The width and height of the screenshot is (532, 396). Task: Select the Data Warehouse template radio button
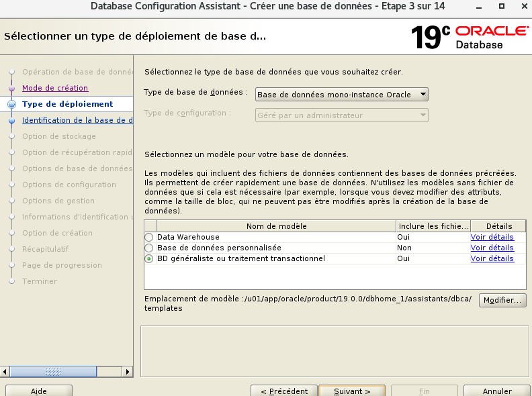pos(148,237)
